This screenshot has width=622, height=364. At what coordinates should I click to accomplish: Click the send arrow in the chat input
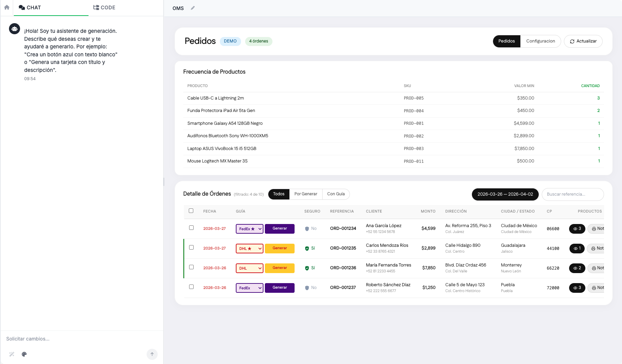[x=152, y=354]
